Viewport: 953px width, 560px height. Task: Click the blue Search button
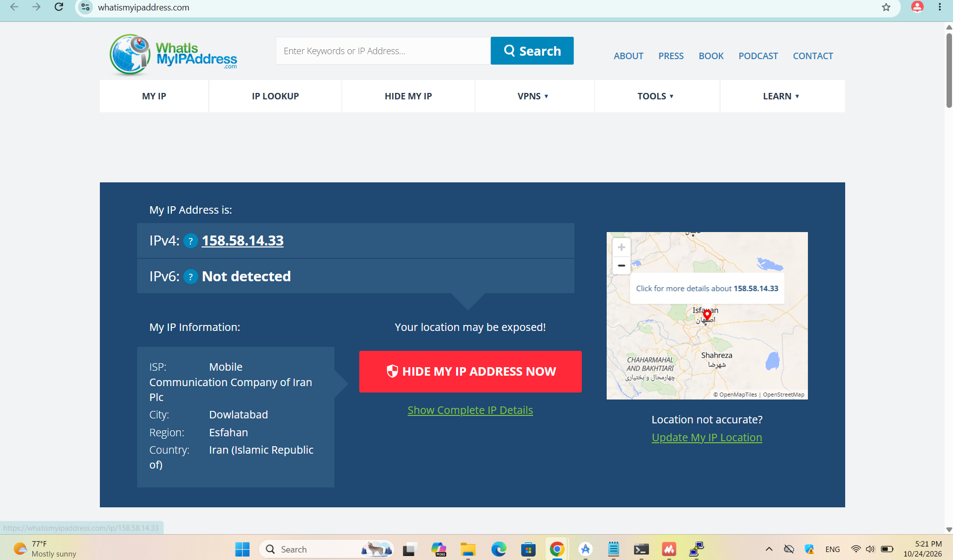point(532,51)
